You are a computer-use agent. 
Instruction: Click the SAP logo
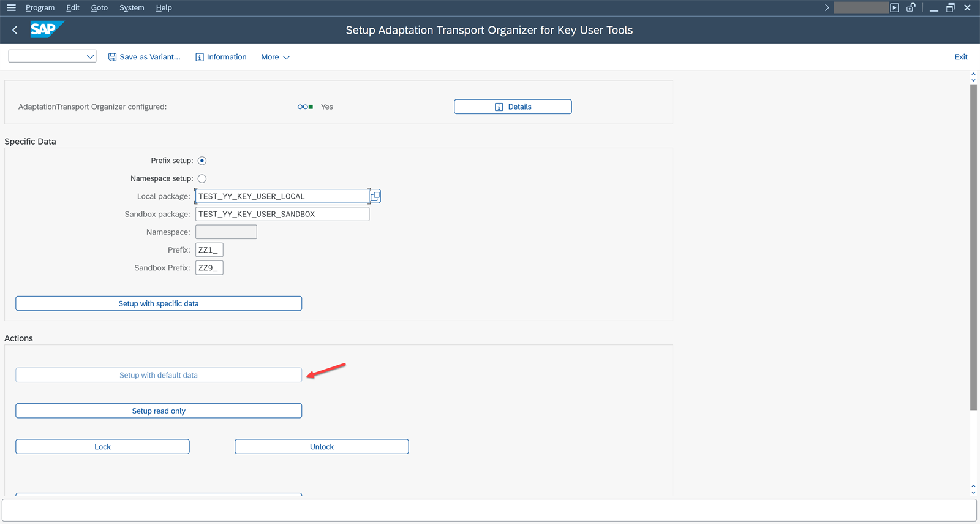tap(47, 29)
